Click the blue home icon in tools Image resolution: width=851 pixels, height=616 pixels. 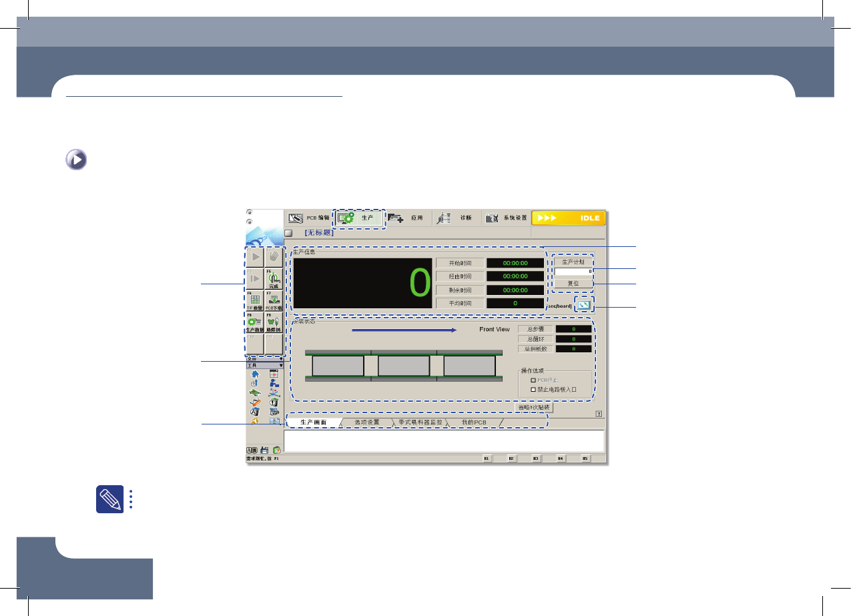click(255, 374)
